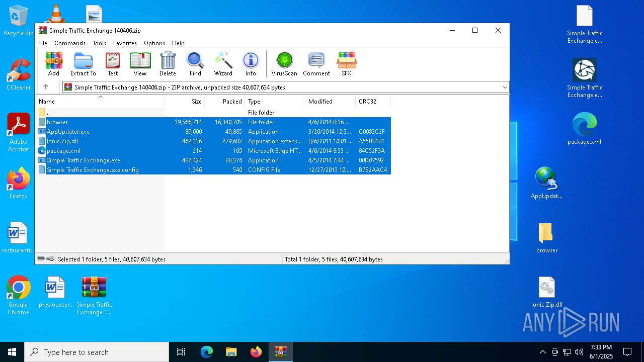Screen dimensions: 644x362
Task: Sort by the Size column header
Action: [185, 102]
